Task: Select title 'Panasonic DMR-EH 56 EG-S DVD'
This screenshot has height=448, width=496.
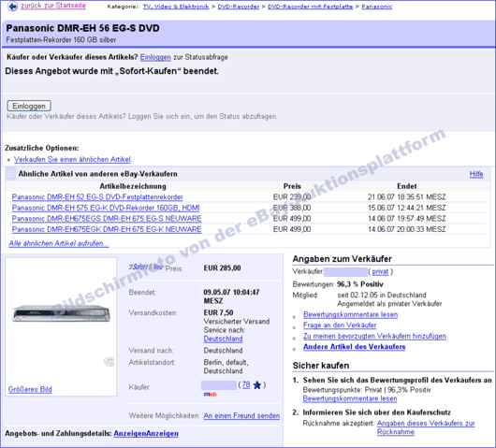Action: [x=82, y=28]
